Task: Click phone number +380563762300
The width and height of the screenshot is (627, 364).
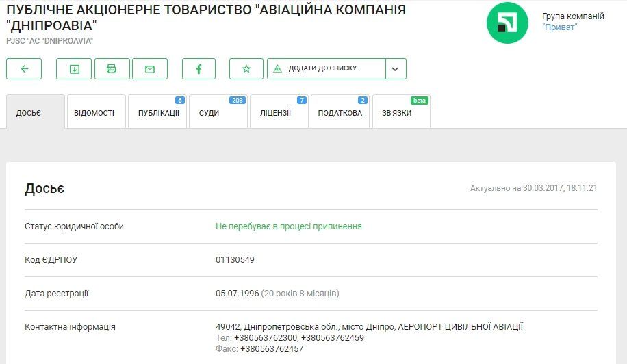Action: pyautogui.click(x=266, y=337)
